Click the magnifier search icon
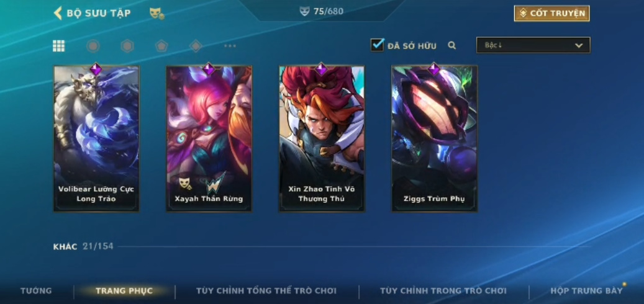Viewport: 644px width, 304px height. point(451,45)
